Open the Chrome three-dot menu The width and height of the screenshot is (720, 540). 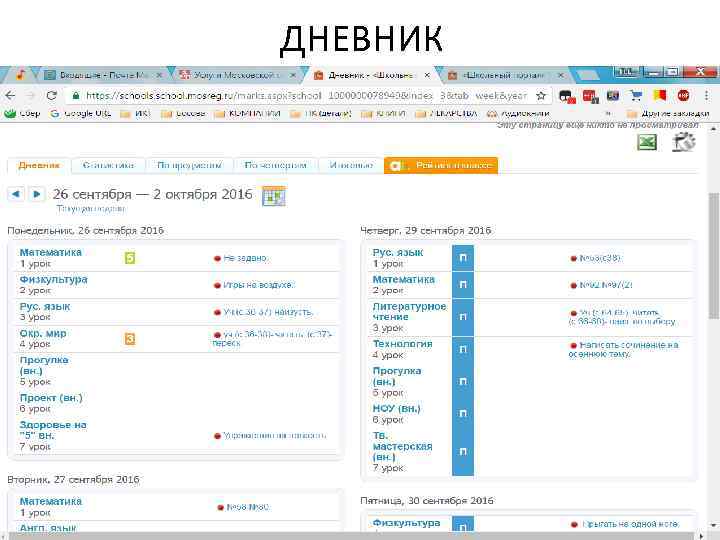[x=706, y=96]
